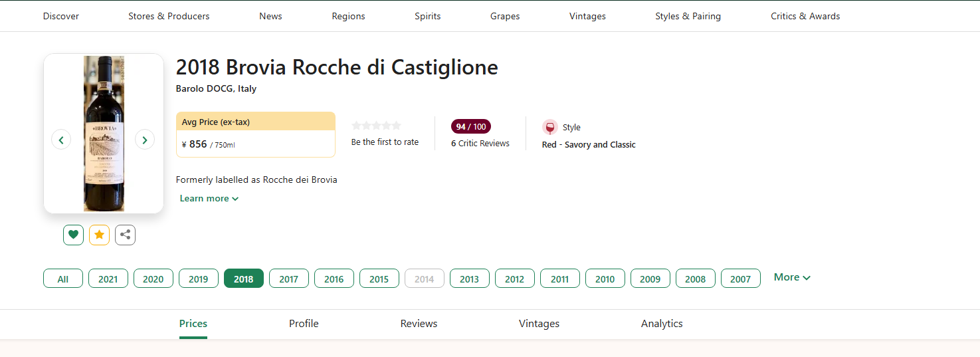The width and height of the screenshot is (980, 357).
Task: Select the All vintages filter
Action: (63, 279)
